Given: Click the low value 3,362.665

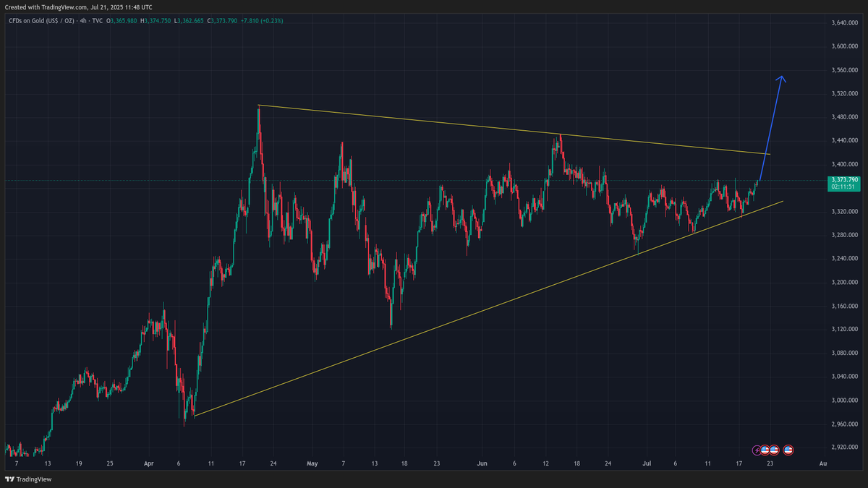Looking at the screenshot, I should [x=191, y=20].
